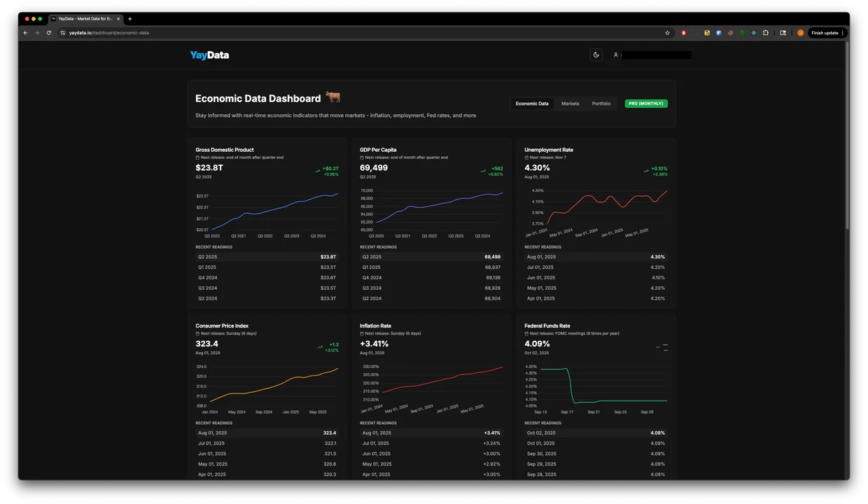The image size is (868, 504).
Task: Go back to the previous page
Action: coord(26,33)
